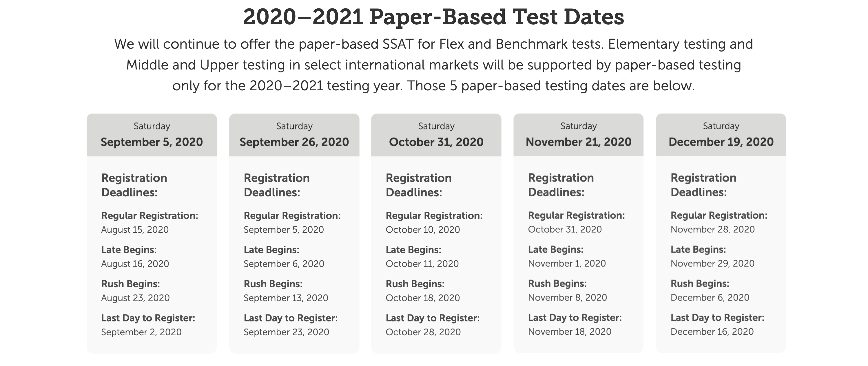Click the December 19, 2020 card header
This screenshot has width=868, height=366.
click(x=721, y=135)
